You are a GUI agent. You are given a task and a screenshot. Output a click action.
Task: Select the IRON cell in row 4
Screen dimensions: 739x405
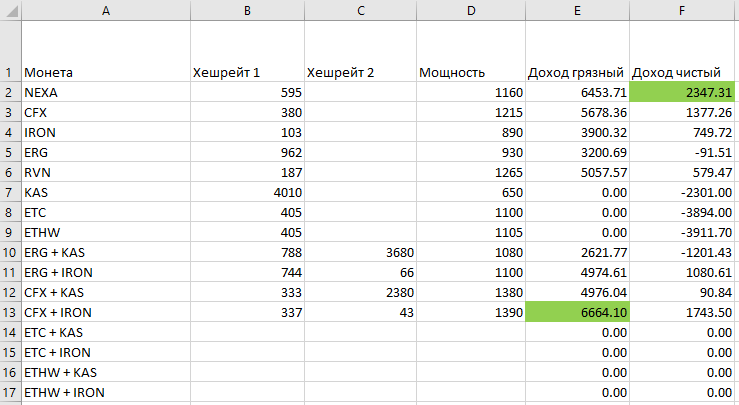coord(106,132)
